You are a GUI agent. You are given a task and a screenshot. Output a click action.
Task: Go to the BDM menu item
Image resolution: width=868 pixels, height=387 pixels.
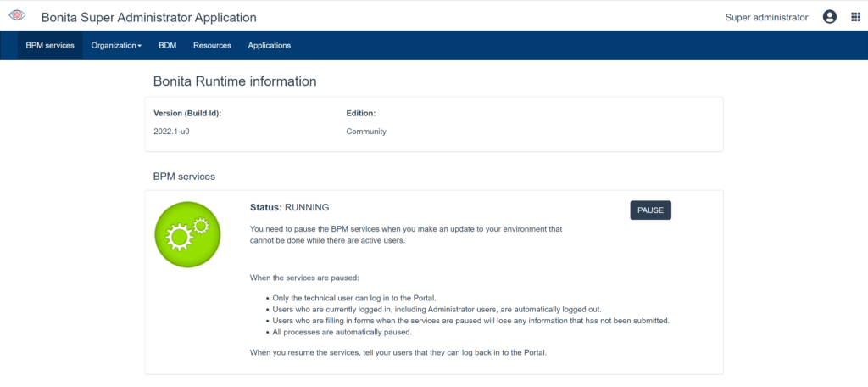168,46
